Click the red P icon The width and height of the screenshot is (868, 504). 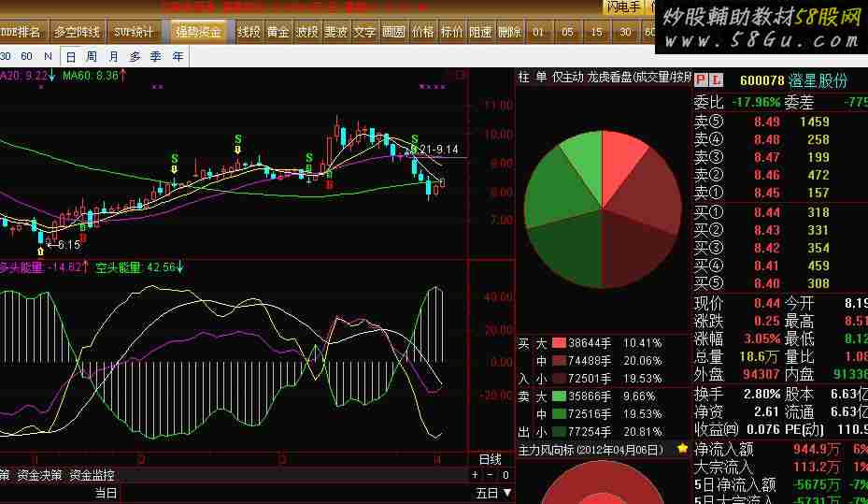coord(701,80)
